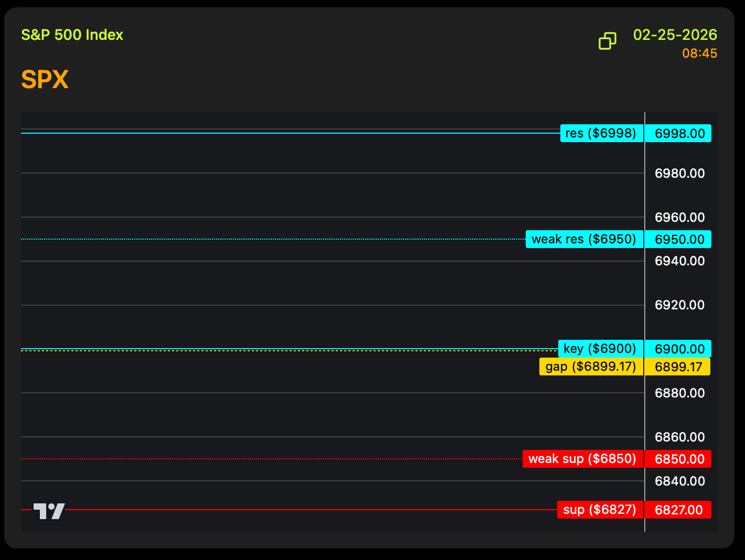Click the red 6827.00 price tag

tap(678, 510)
